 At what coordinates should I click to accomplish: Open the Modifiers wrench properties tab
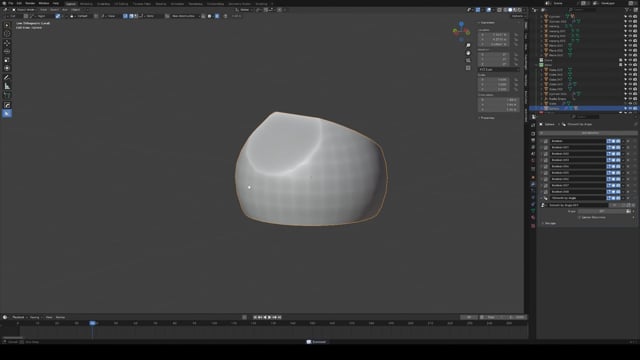(533, 184)
